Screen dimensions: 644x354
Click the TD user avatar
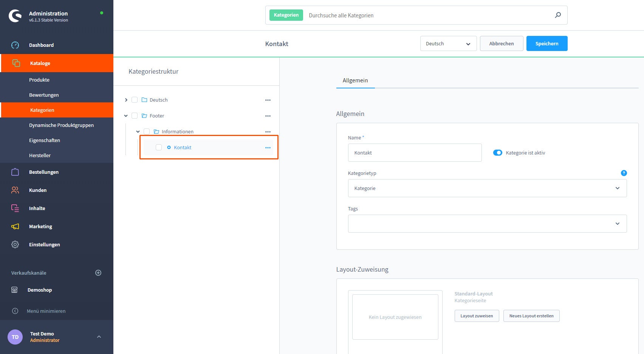15,337
